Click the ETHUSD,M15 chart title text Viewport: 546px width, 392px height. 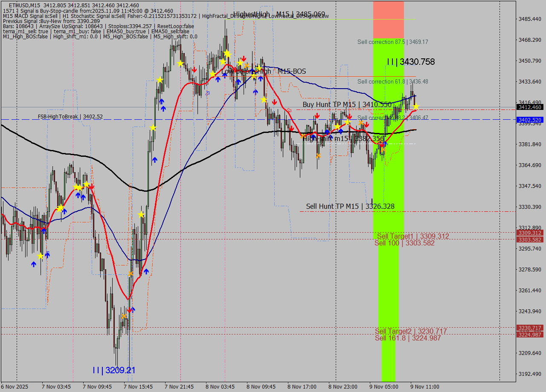pos(24,5)
